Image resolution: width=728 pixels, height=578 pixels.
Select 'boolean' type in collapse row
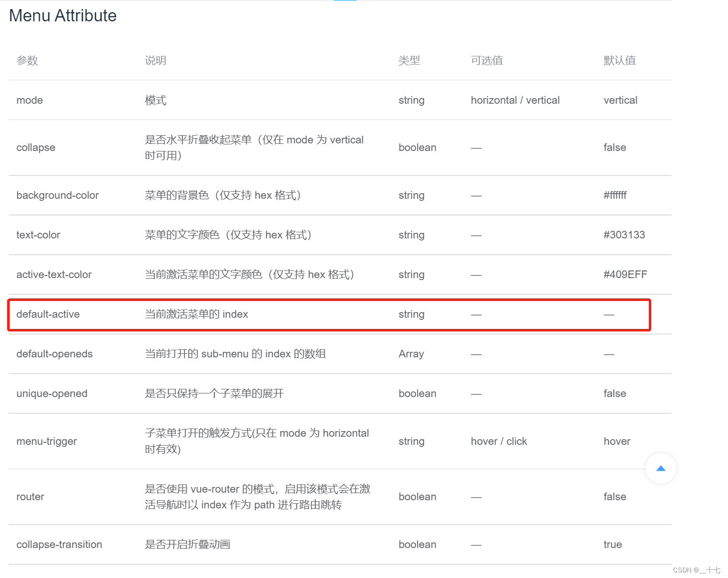[417, 147]
